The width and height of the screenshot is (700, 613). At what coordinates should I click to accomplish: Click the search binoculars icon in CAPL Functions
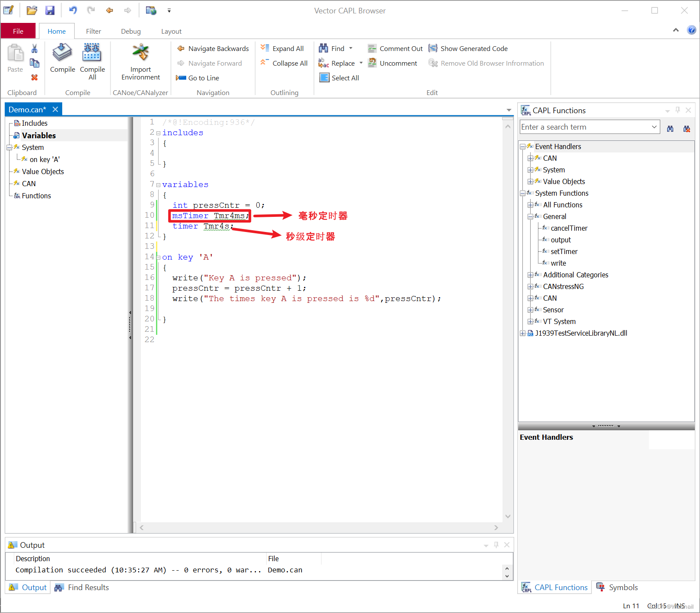point(670,129)
